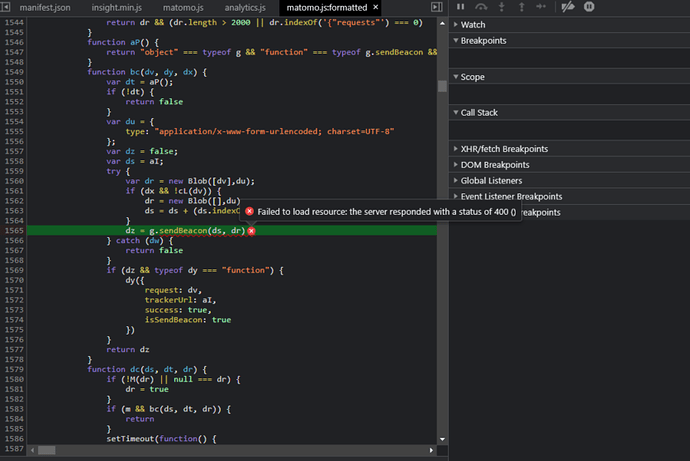Pause script execution
The width and height of the screenshot is (690, 461).
click(460, 7)
